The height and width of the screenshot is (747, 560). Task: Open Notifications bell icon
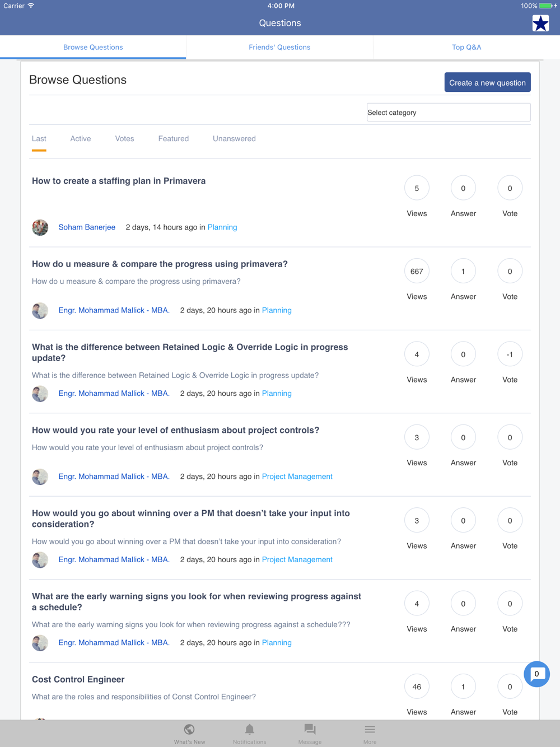point(250,730)
